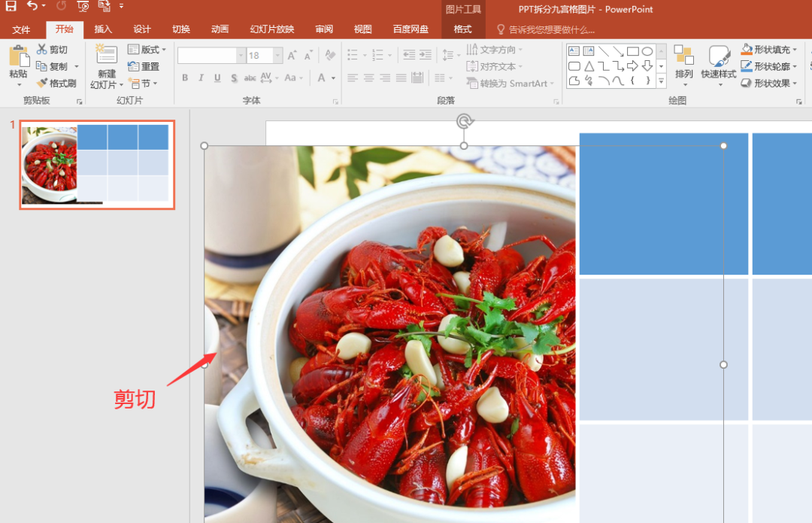This screenshot has width=812, height=523.
Task: Select slide 1 thumbnail
Action: tap(97, 165)
